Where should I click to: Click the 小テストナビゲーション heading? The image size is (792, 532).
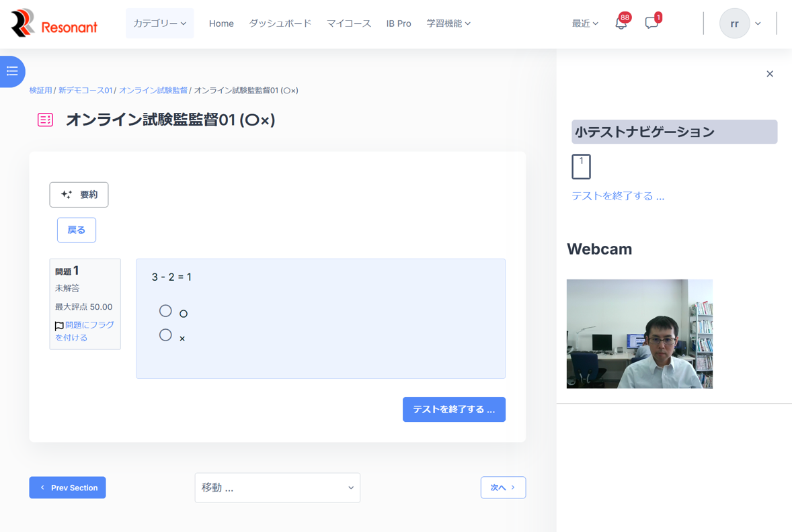click(674, 132)
